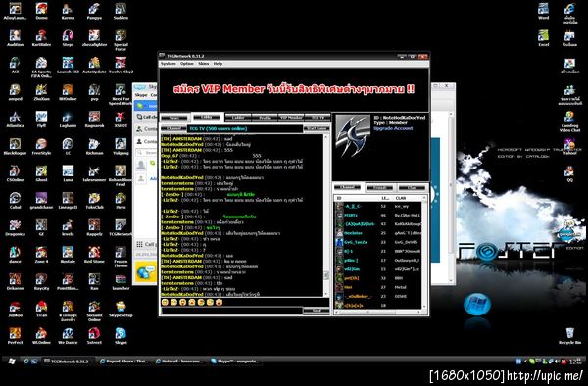
Task: Sort user list by ID column header
Action: (x=339, y=198)
